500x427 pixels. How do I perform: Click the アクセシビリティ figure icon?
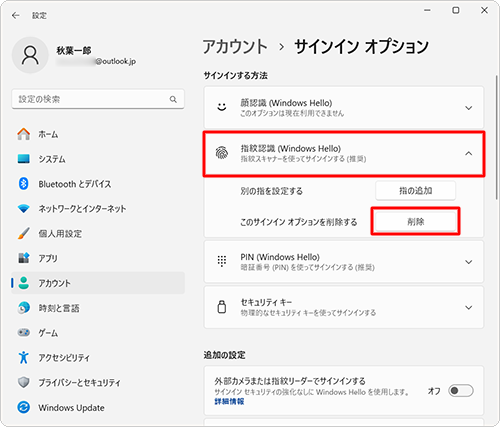[24, 357]
